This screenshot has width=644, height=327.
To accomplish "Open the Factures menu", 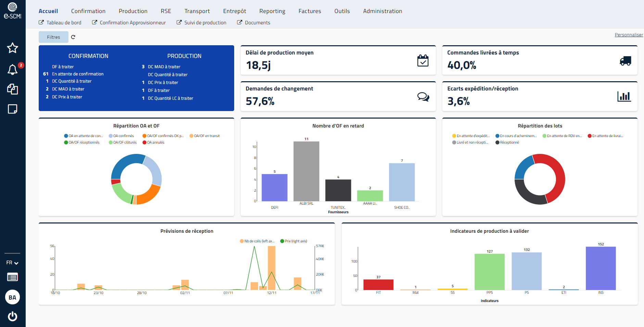I will tap(310, 11).
